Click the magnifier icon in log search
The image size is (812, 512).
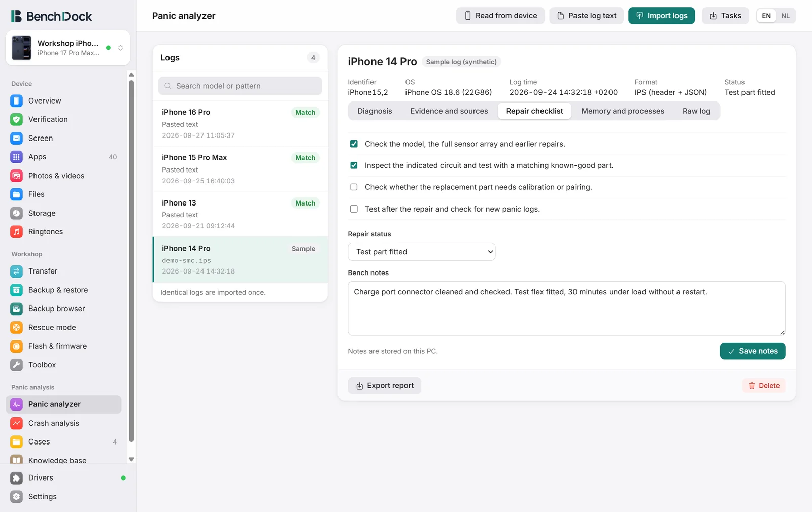[x=168, y=86]
